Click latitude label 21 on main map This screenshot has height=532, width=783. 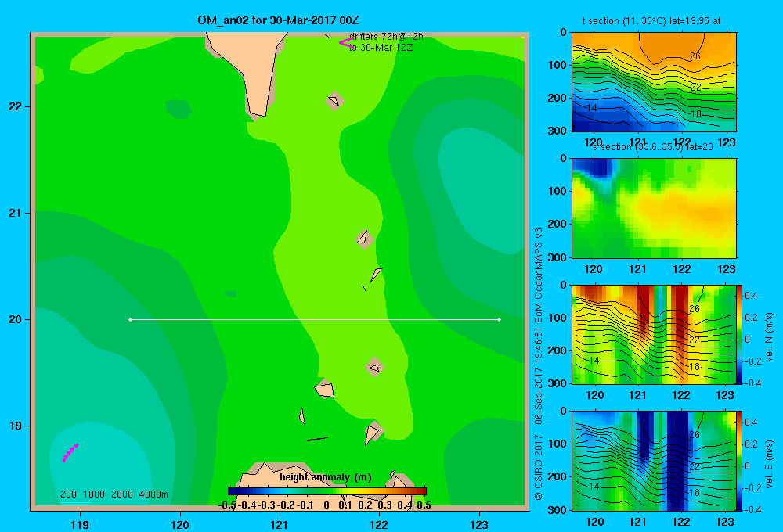(15, 213)
